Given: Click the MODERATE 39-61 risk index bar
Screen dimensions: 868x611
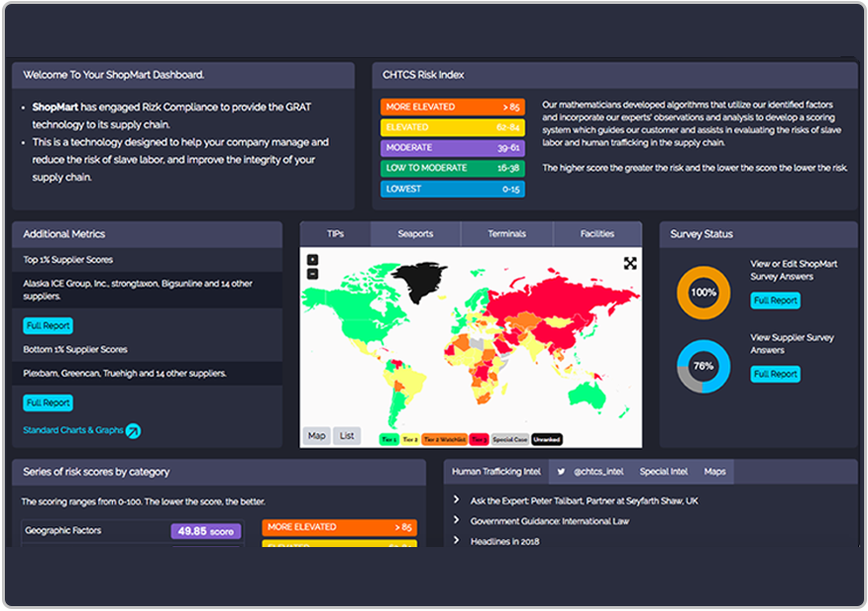Looking at the screenshot, I should click(453, 148).
